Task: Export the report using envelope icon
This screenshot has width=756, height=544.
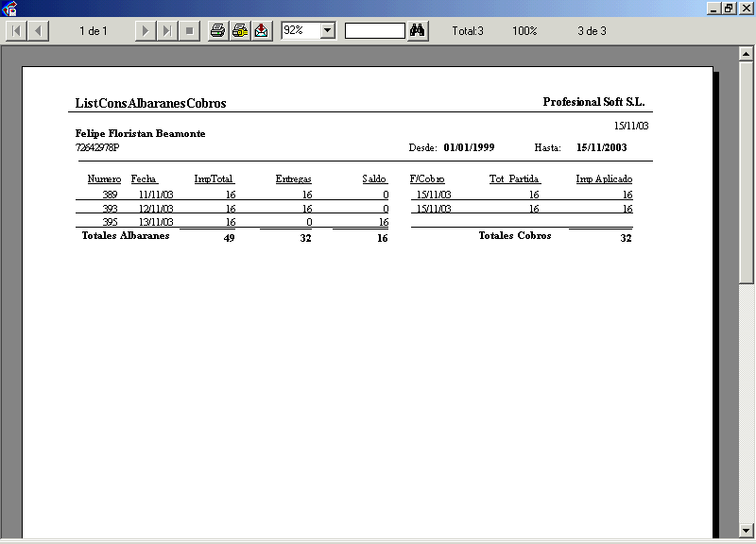Action: 262,31
